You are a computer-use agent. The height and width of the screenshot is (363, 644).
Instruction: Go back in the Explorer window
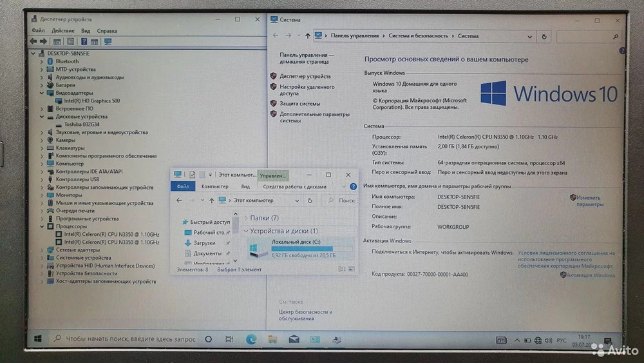179,201
